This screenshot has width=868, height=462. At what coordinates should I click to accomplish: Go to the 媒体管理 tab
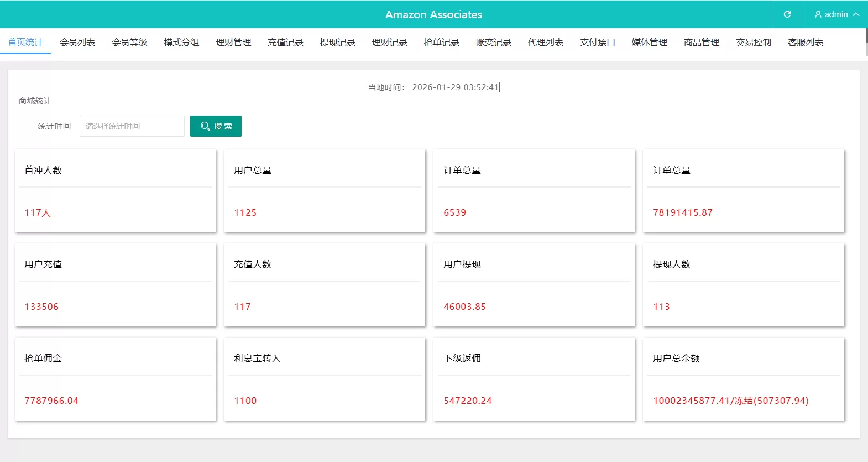click(649, 43)
